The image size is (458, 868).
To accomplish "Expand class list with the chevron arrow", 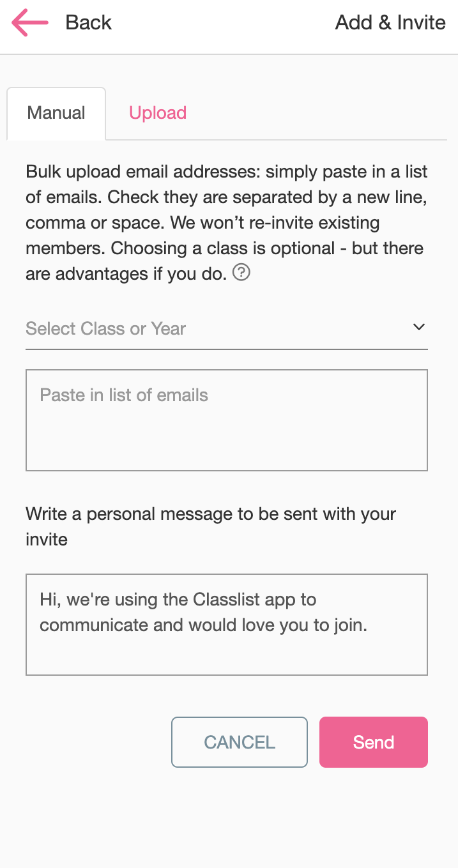I will click(x=418, y=328).
